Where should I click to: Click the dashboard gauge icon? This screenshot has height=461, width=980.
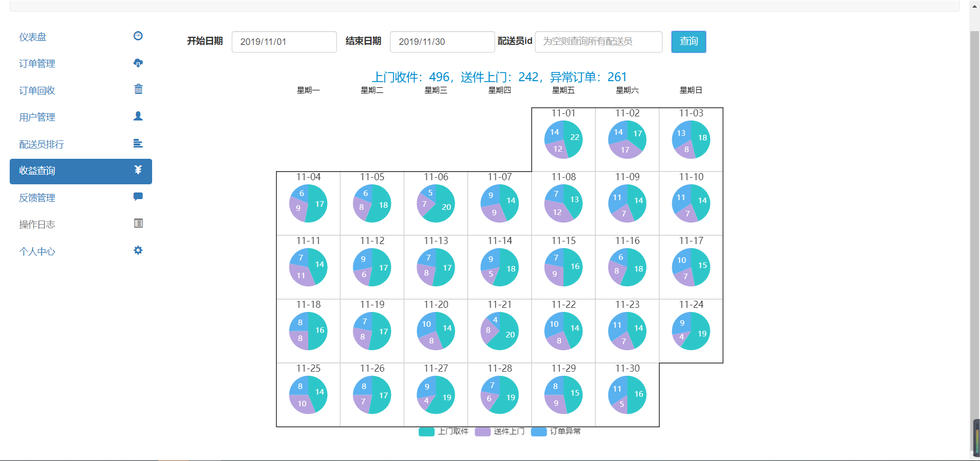pyautogui.click(x=138, y=36)
